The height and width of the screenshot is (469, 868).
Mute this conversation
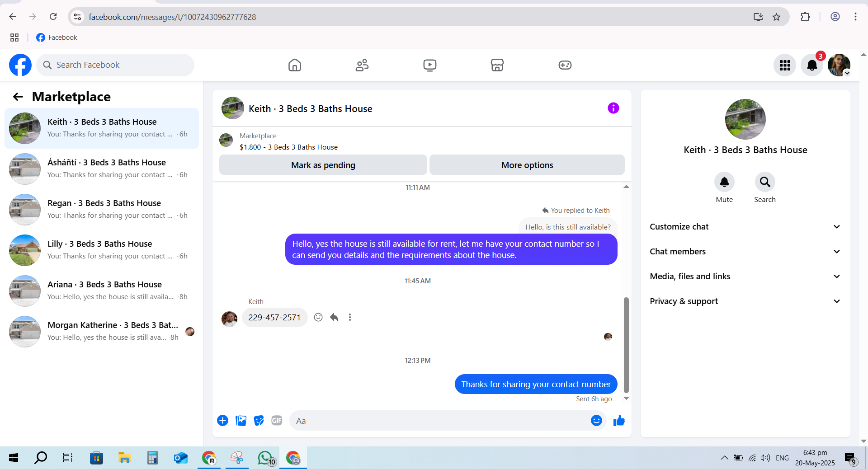[x=724, y=182]
